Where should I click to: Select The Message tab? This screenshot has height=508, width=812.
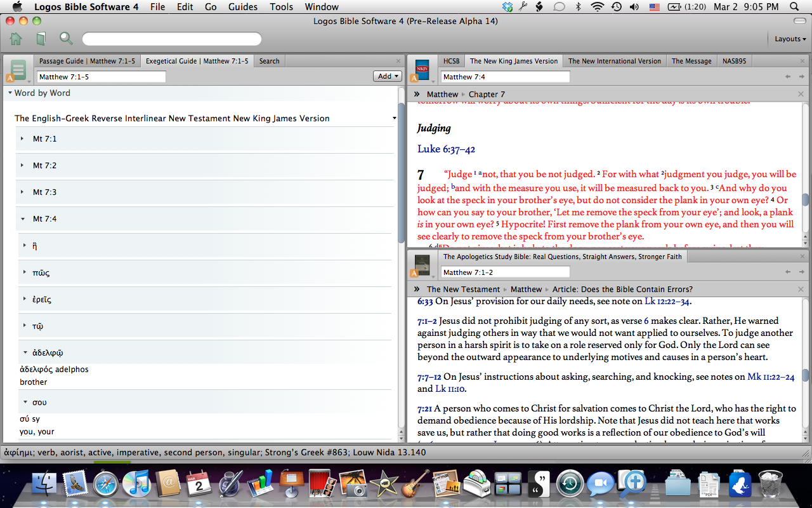(x=691, y=61)
